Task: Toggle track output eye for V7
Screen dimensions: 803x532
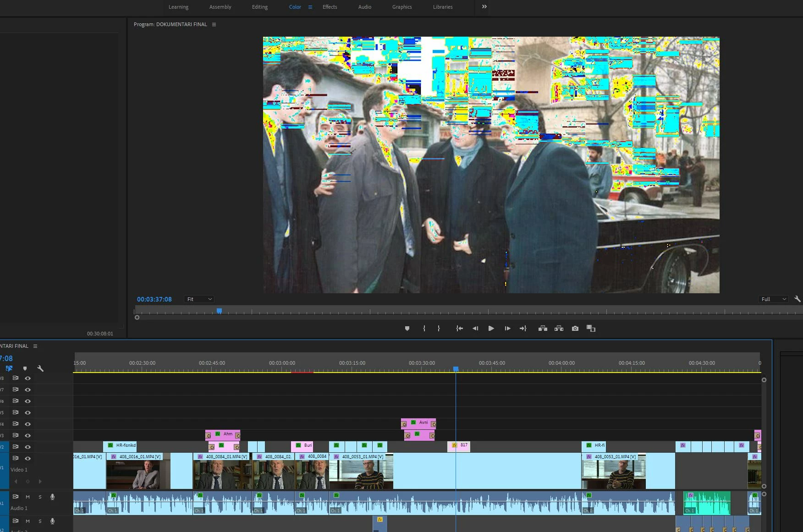Action: click(x=27, y=390)
